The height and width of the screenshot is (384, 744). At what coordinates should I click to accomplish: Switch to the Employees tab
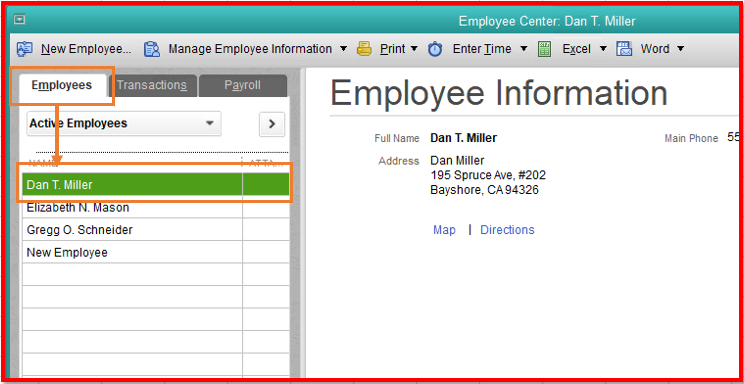coord(62,85)
